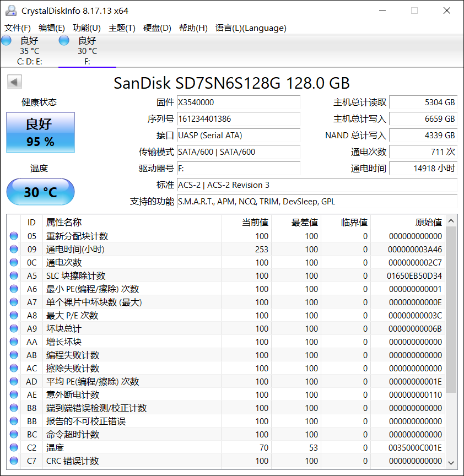Click the 属性名称 column header
Screen dimensions: 464x476
(x=132, y=222)
